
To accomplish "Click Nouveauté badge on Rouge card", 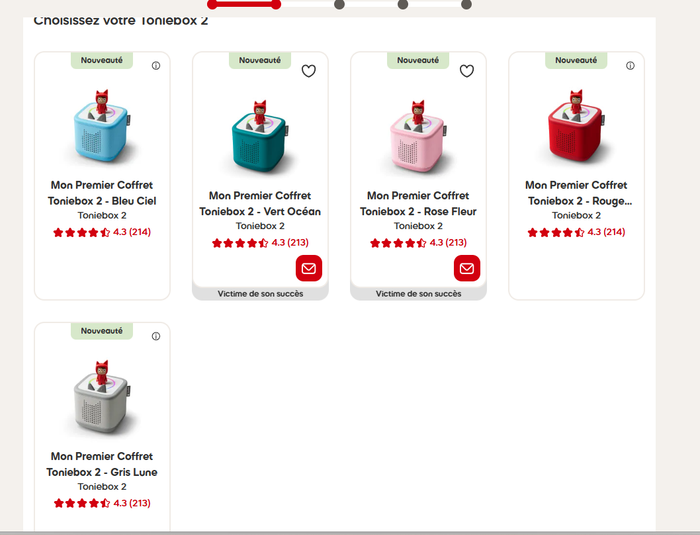I will pos(576,60).
